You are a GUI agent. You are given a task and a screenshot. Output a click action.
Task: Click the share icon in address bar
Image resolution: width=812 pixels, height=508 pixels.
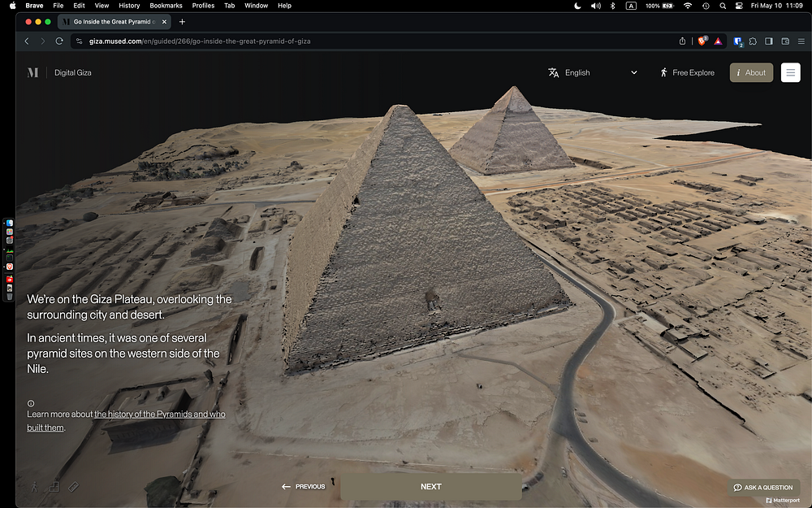683,41
